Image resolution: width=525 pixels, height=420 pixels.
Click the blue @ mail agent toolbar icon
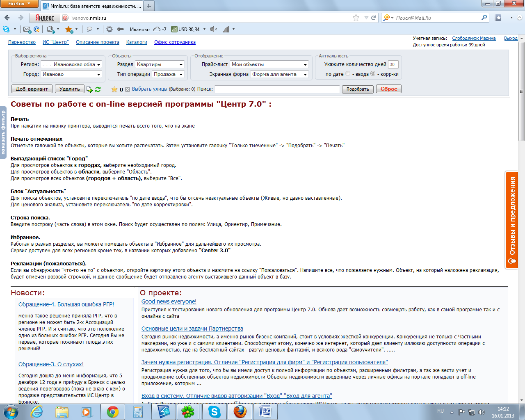[x=37, y=29]
